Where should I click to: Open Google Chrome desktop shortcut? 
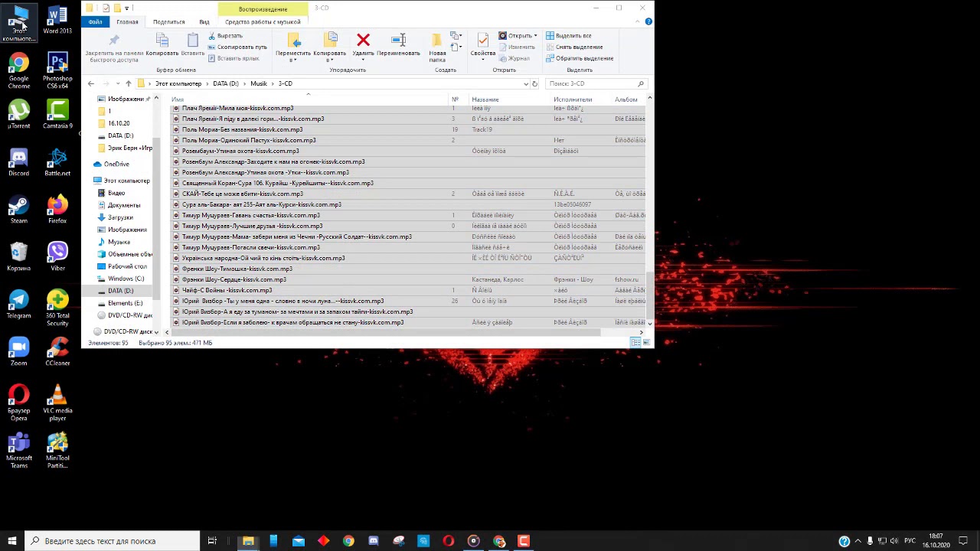[19, 70]
